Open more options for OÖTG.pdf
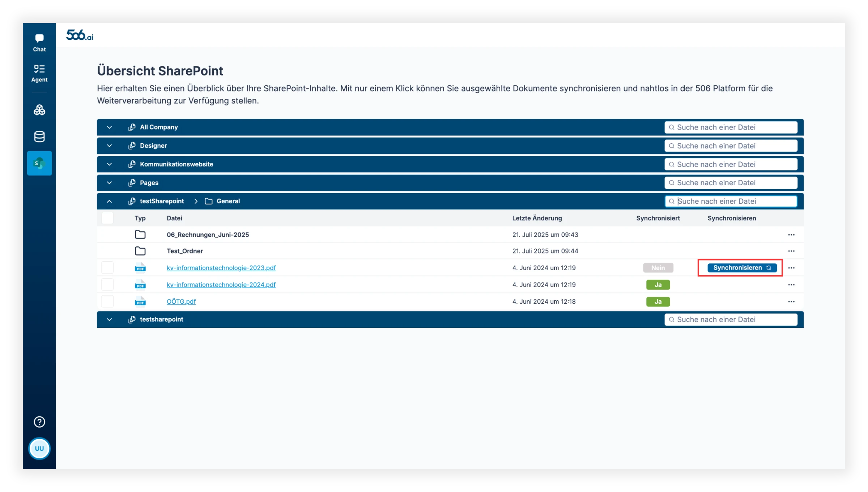Image resolution: width=868 pixels, height=492 pixels. (x=791, y=302)
